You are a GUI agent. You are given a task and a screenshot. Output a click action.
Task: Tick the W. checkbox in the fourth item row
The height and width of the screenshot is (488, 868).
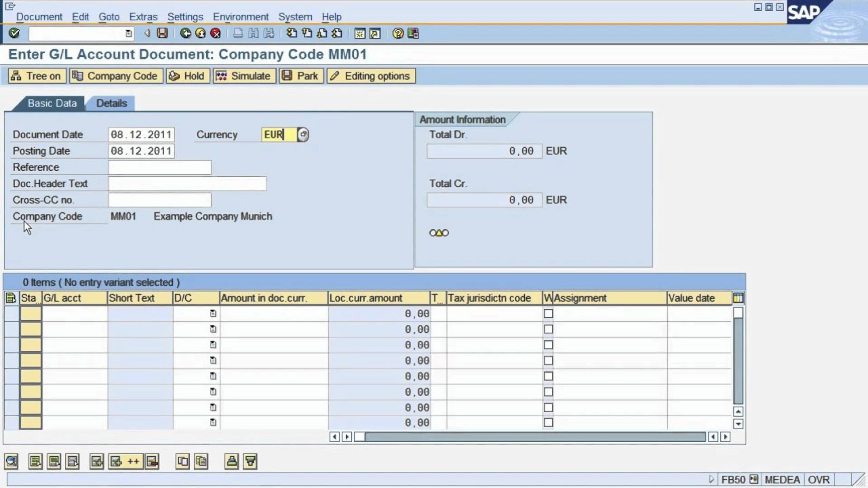(x=548, y=361)
